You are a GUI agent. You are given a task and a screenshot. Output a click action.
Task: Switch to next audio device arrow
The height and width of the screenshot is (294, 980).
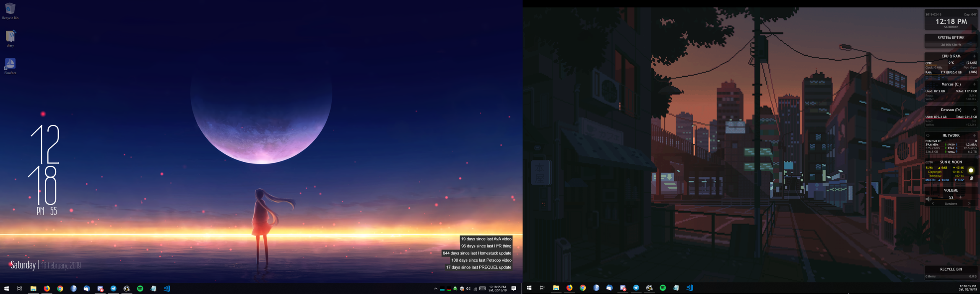point(970,203)
